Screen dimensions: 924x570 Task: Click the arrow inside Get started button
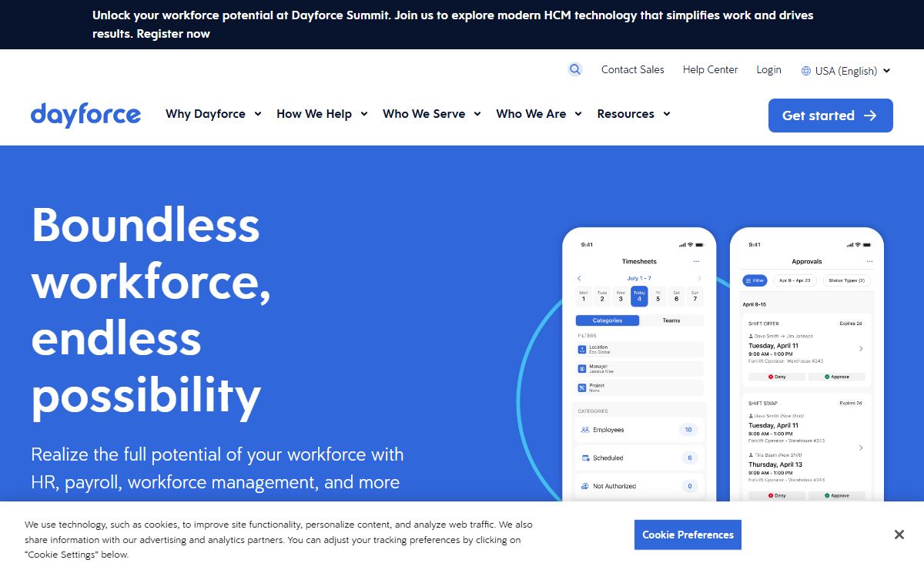[870, 116]
